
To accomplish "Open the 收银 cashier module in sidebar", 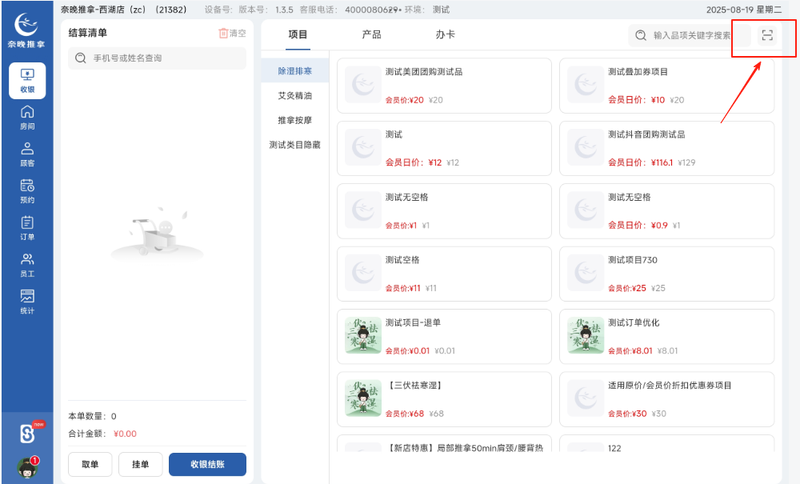I will (x=27, y=81).
